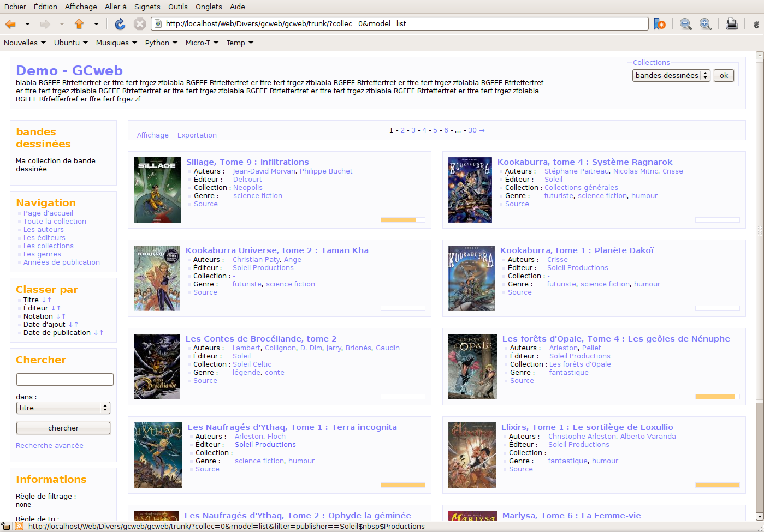Go to next page with arrow after 30
Screen dimensions: 764x532
(x=482, y=130)
